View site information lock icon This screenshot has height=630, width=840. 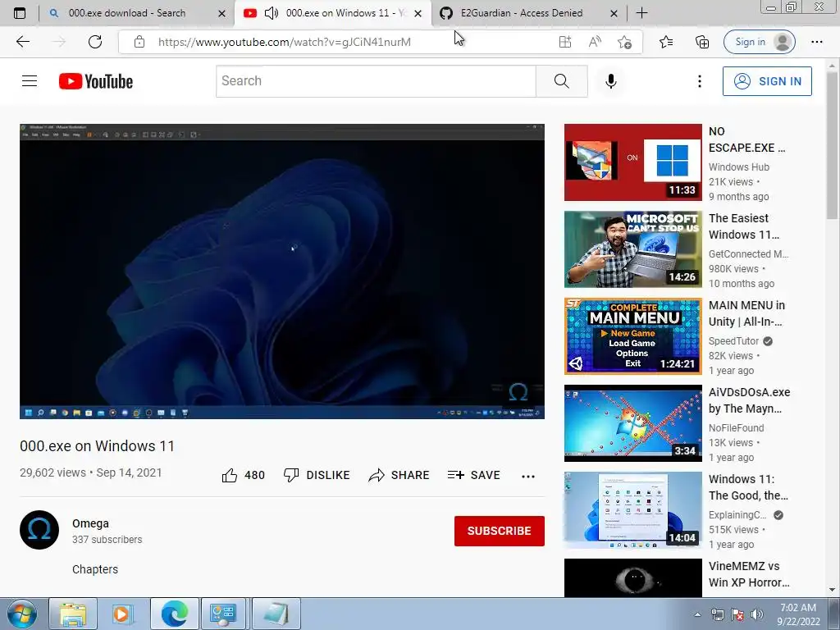tap(139, 42)
